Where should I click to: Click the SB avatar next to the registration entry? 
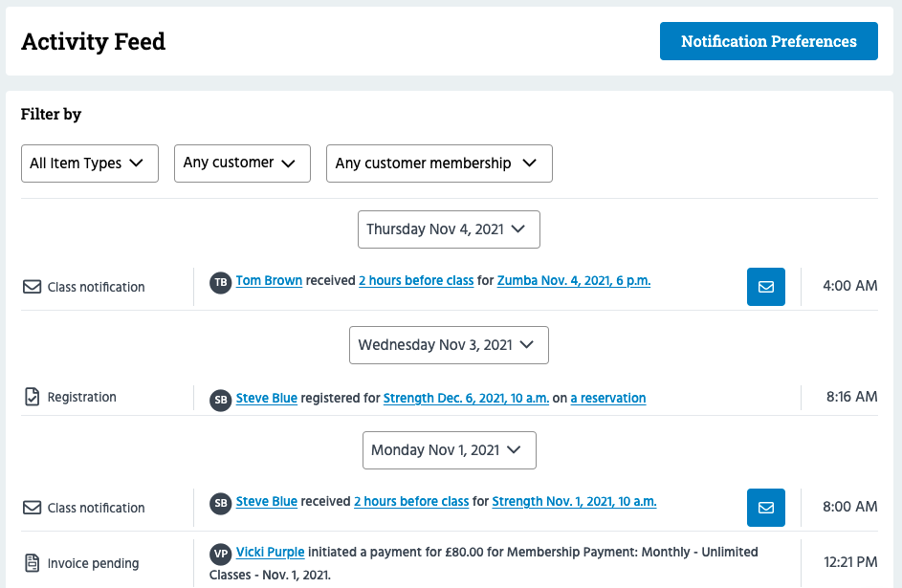pos(221,398)
